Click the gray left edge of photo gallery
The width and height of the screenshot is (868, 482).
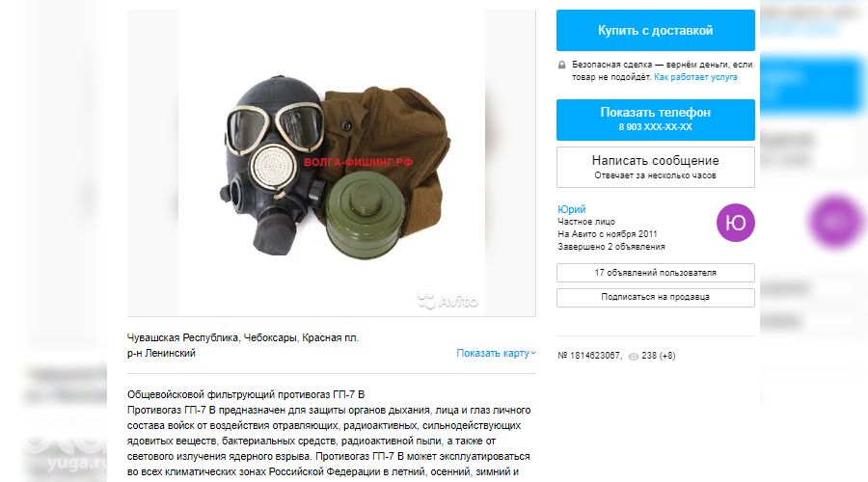click(152, 163)
